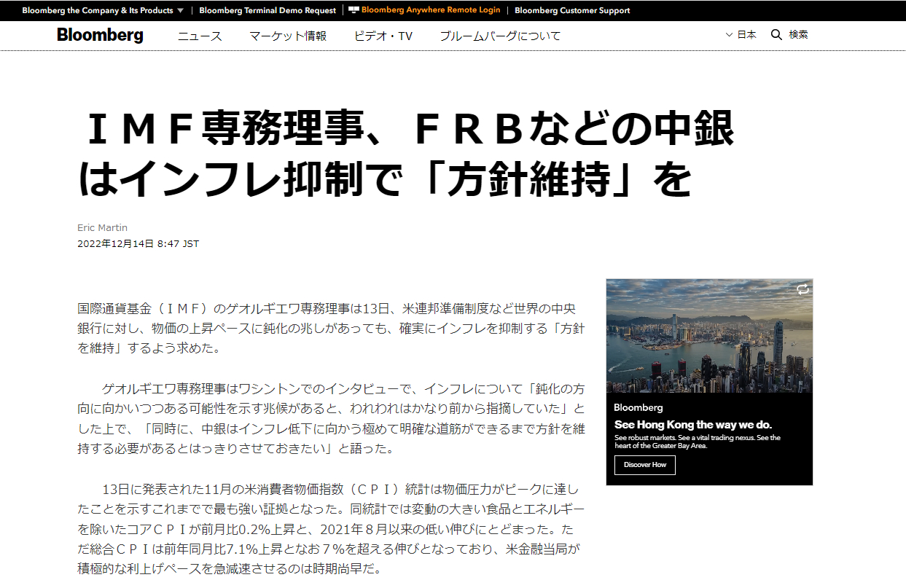Click the Bloomberg label inside the ad
The image size is (906, 588).
[x=639, y=407]
